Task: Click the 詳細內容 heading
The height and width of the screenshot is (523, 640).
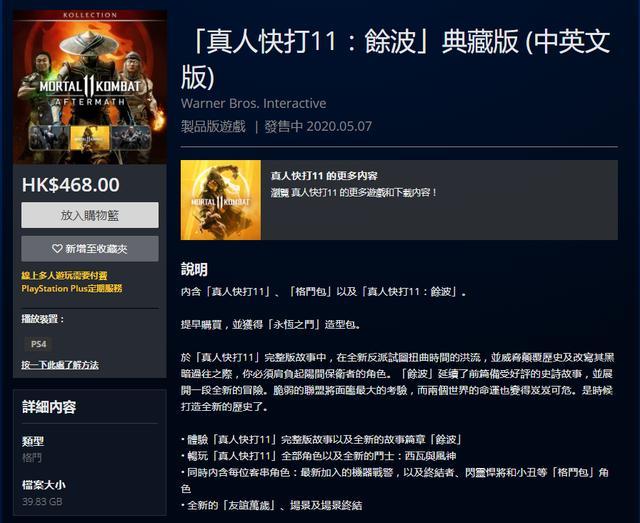Action: pos(49,407)
